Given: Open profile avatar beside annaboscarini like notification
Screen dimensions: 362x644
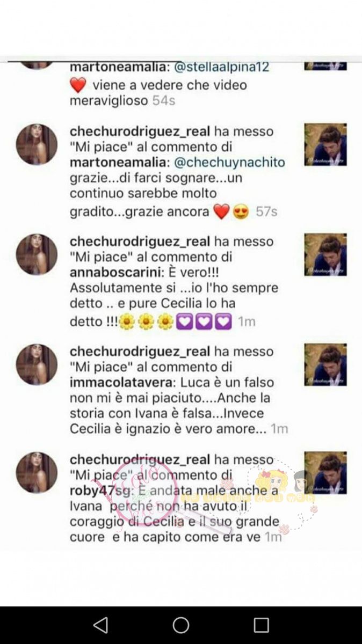Looking at the screenshot, I should coord(37,254).
